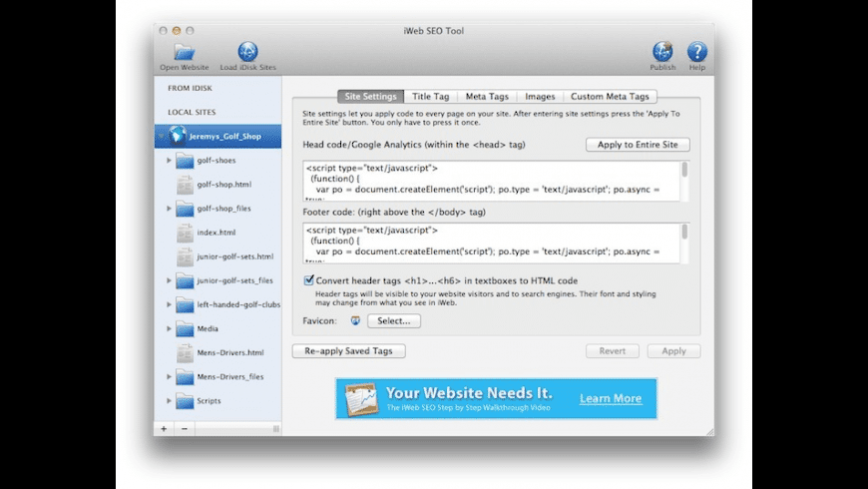Click the window resize corner grip
Viewport: 868px width, 489px height.
click(x=709, y=431)
